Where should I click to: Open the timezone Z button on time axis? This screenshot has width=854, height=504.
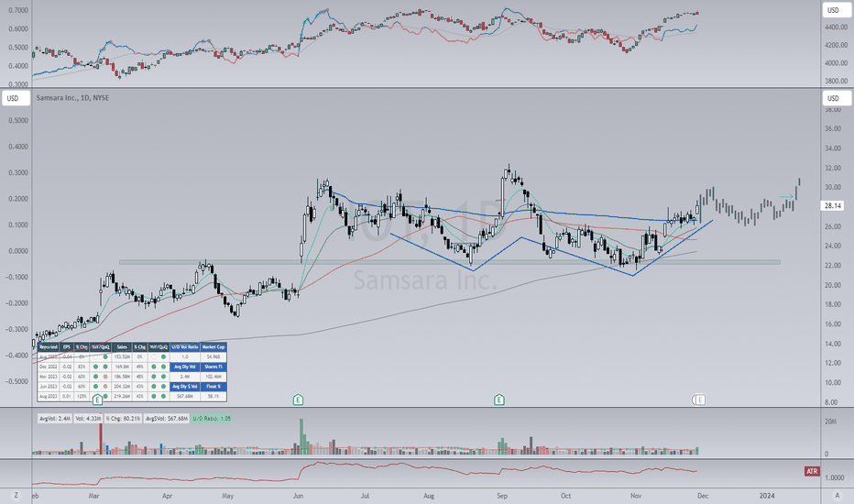point(16,495)
